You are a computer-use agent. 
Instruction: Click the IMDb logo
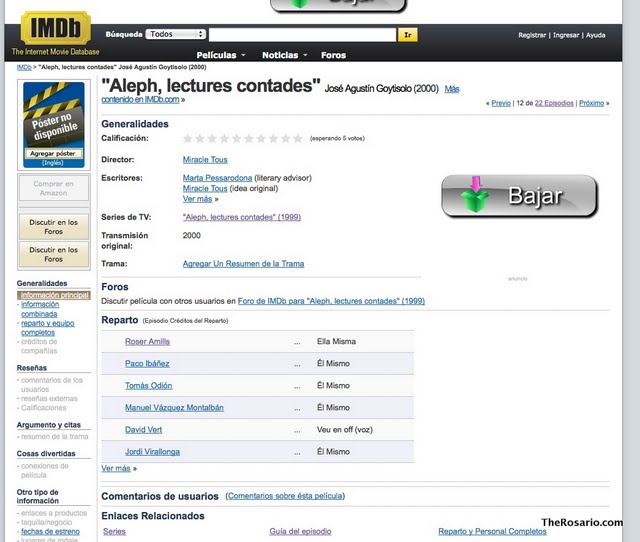click(x=56, y=28)
